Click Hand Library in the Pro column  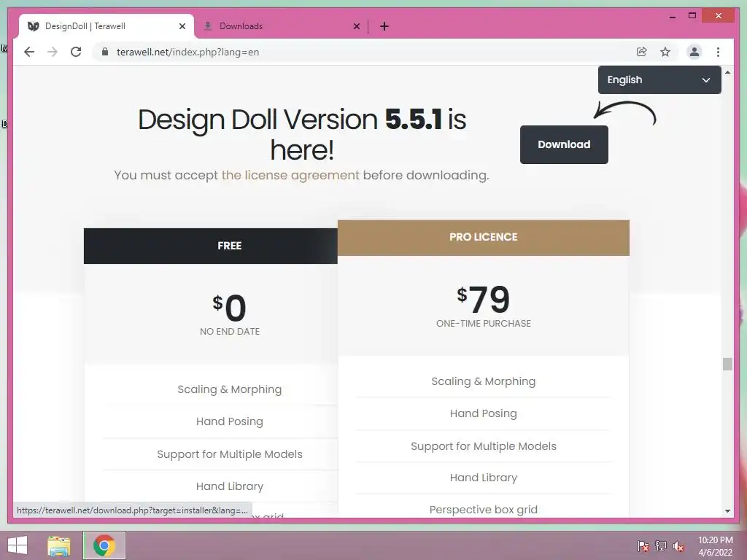point(484,478)
